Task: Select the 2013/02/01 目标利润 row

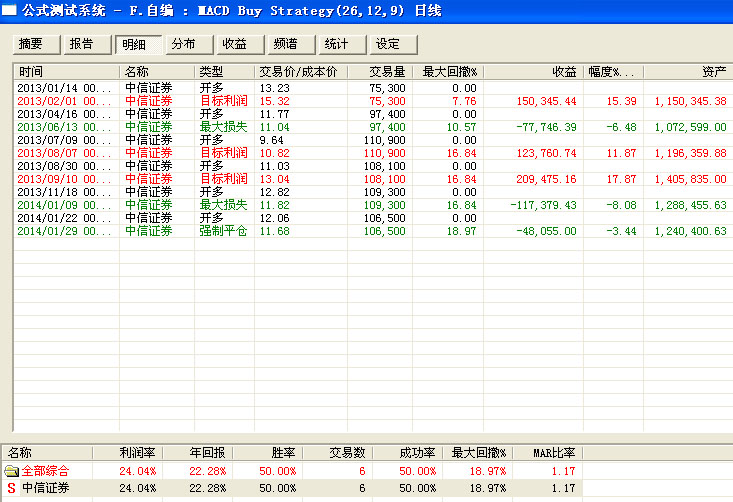Action: tap(373, 101)
